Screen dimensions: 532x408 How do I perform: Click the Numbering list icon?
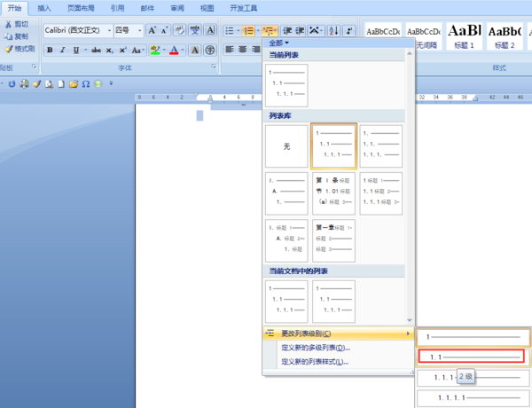(x=248, y=31)
